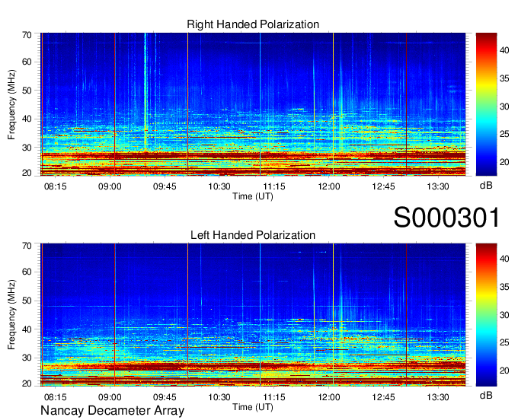
Task: Click the 40 MHz tick on top plot
Action: pyautogui.click(x=27, y=119)
